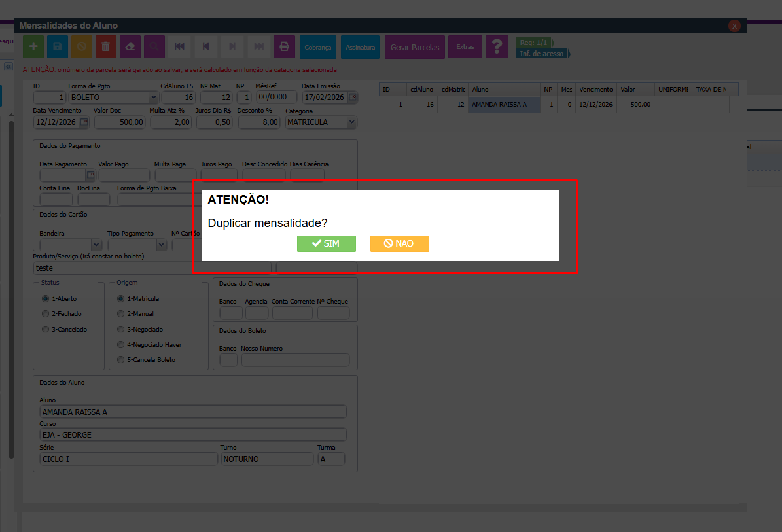This screenshot has height=532, width=782.
Task: Open the Extras toolbar menu
Action: [x=465, y=47]
